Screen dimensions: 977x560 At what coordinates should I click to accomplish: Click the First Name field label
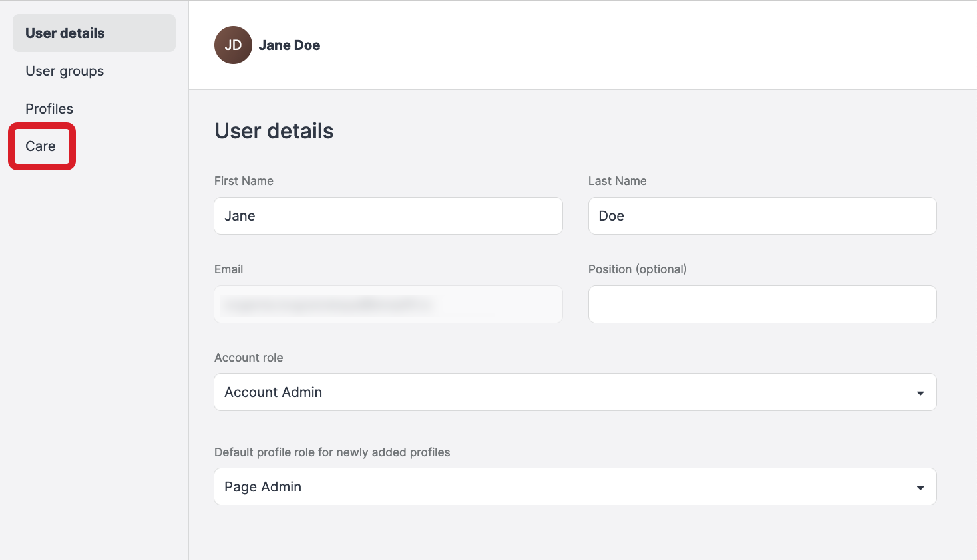[244, 181]
